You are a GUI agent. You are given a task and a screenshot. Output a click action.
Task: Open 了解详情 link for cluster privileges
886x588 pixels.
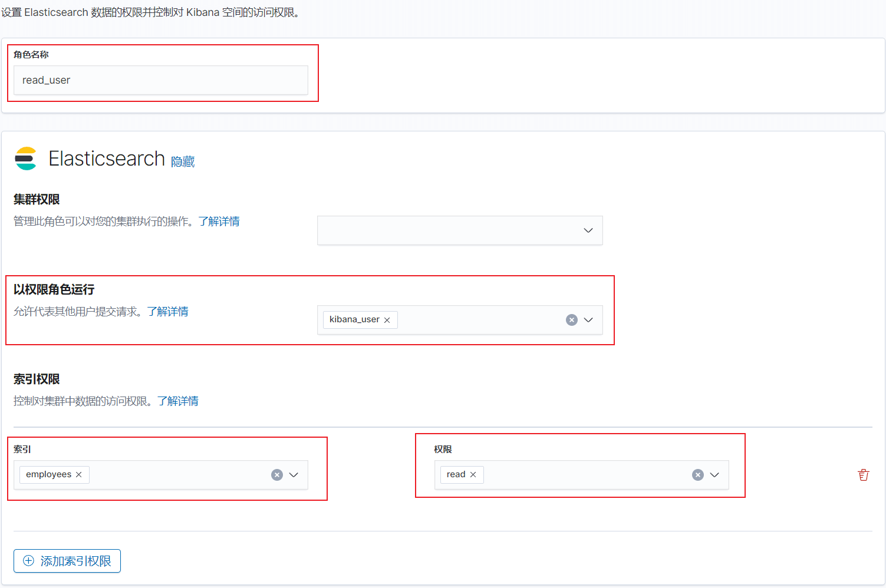click(x=219, y=222)
